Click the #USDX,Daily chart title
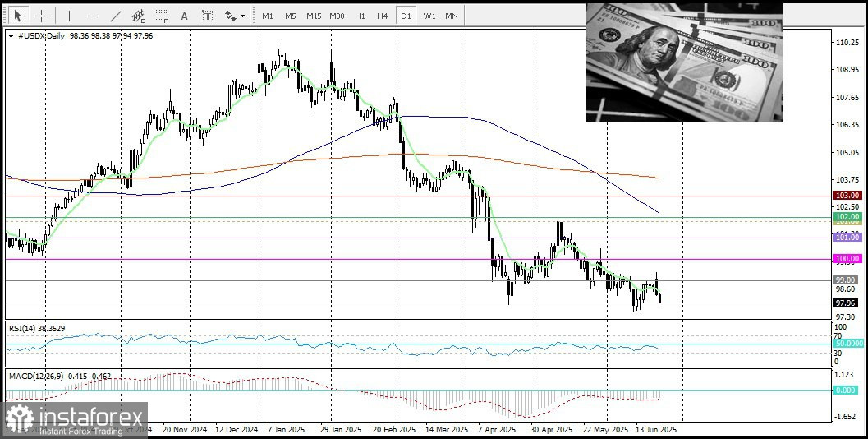The image size is (868, 439). (x=40, y=36)
